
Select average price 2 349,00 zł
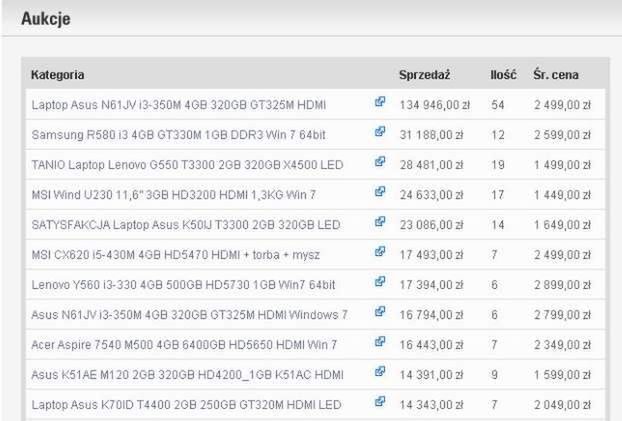[562, 345]
